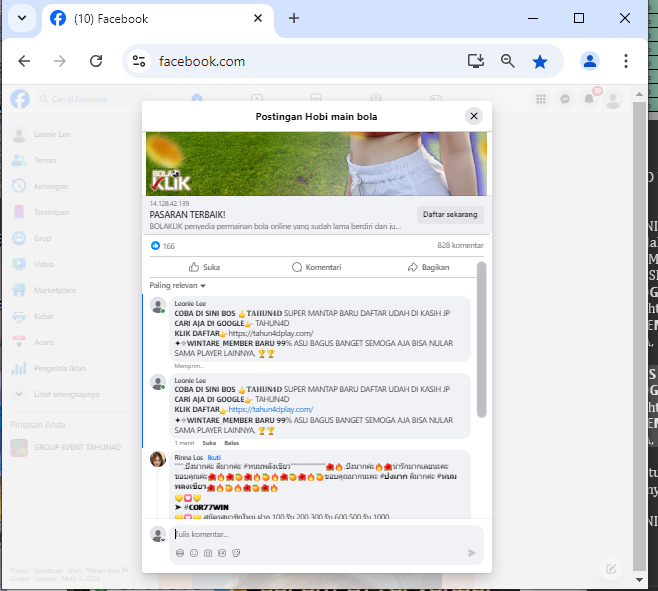Open the Chrome three-dot menu
The height and width of the screenshot is (591, 658).
[626, 61]
